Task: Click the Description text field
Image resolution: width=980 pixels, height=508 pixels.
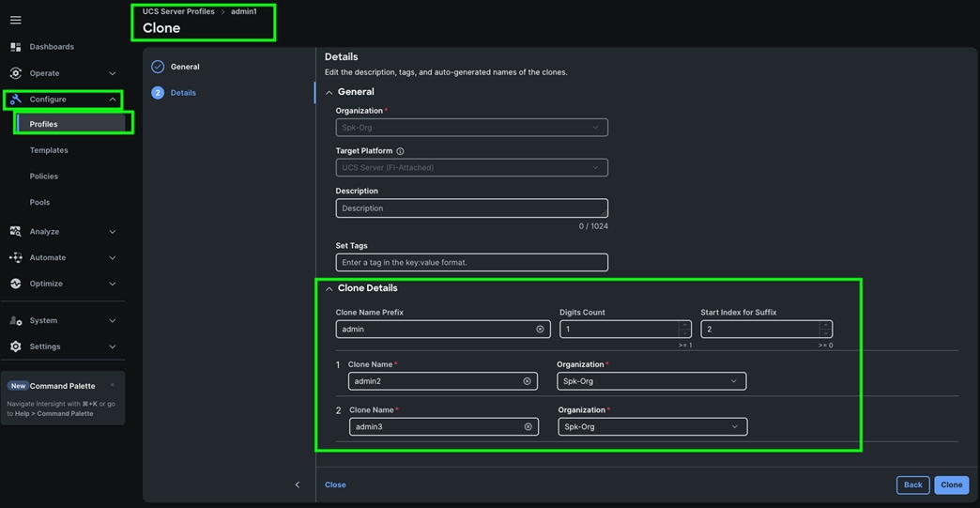Action: [x=472, y=208]
